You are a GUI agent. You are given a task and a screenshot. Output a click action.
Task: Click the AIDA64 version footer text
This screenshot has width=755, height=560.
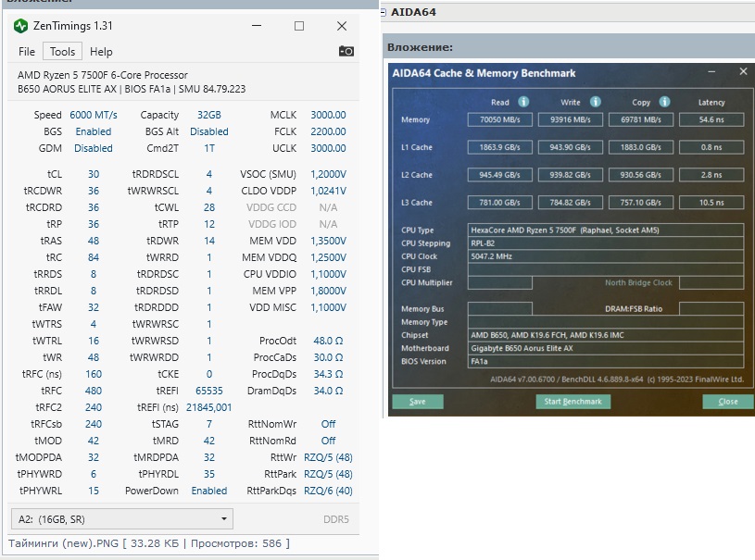pyautogui.click(x=617, y=380)
